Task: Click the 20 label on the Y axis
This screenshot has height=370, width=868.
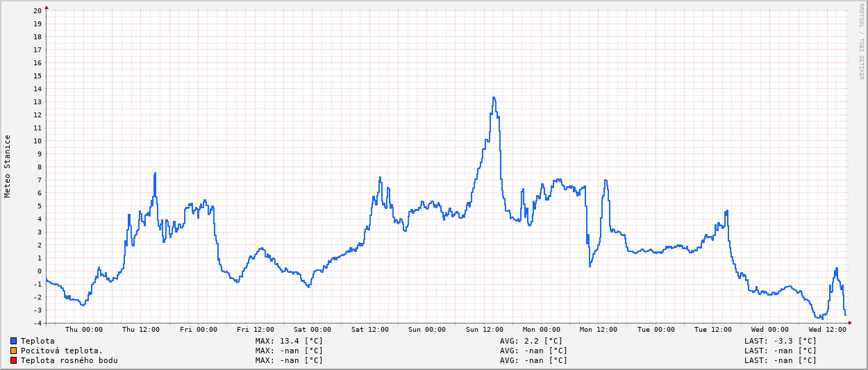Action: (x=37, y=10)
